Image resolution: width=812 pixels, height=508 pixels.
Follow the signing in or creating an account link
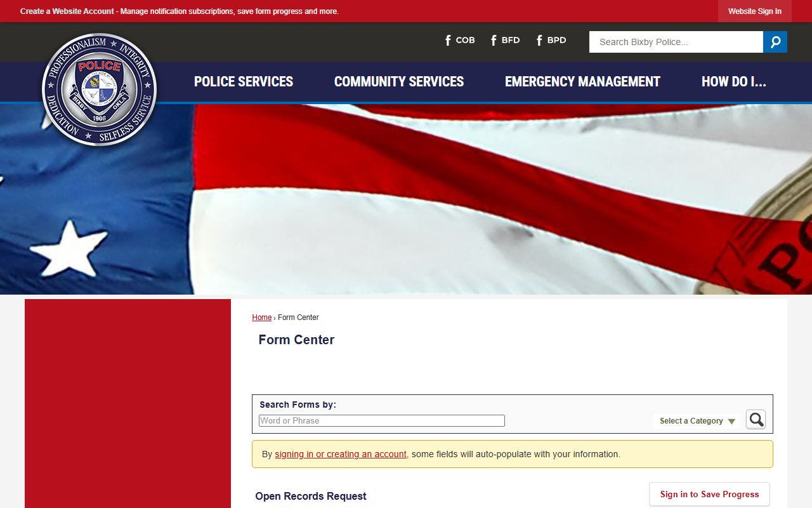click(x=341, y=454)
